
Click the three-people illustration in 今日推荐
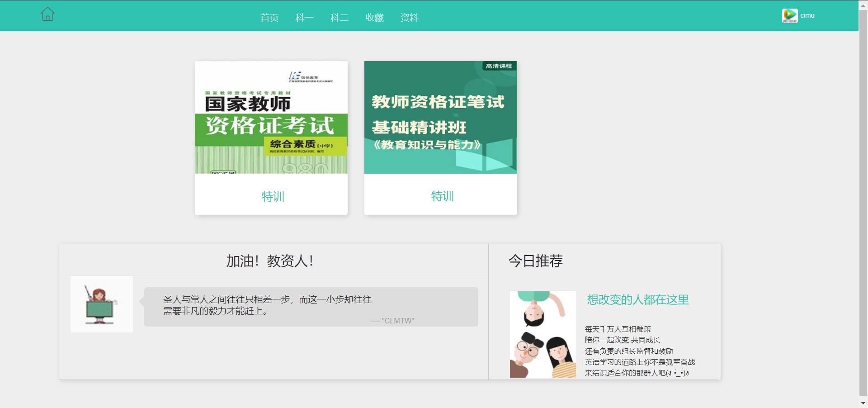coord(542,335)
